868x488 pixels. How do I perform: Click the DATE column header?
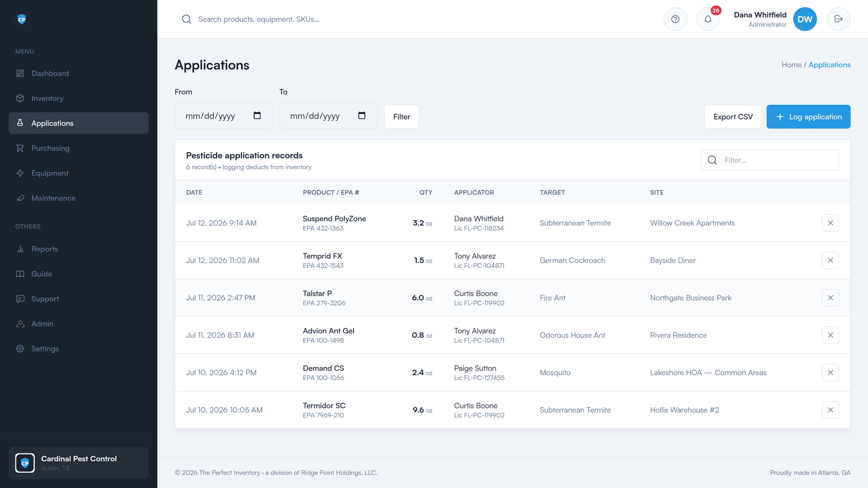[194, 192]
